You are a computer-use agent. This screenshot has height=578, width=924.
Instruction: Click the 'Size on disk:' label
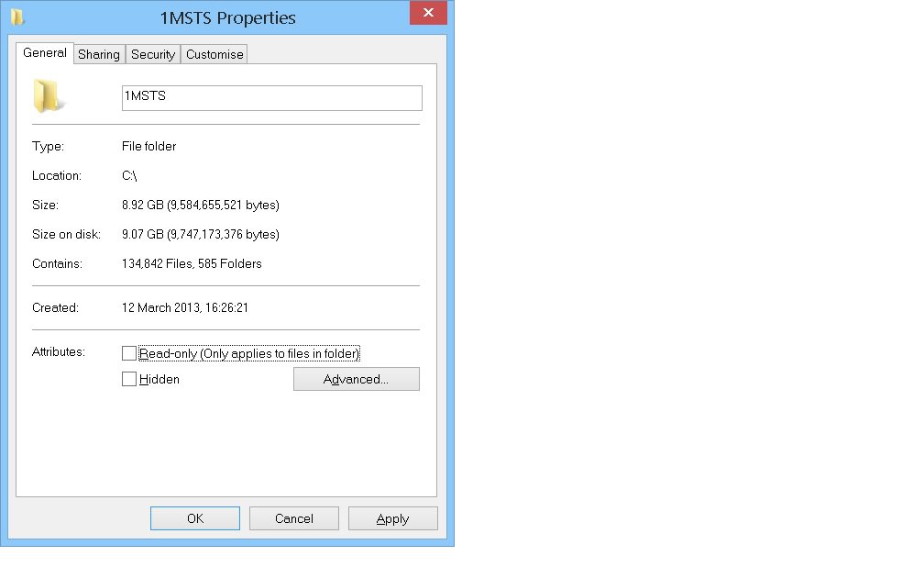[66, 235]
